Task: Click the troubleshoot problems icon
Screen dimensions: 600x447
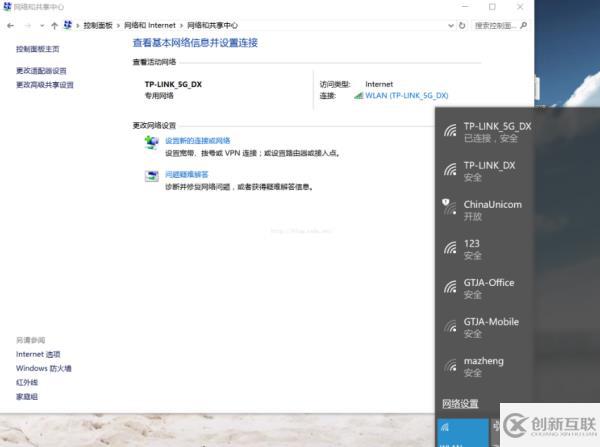Action: tap(152, 176)
